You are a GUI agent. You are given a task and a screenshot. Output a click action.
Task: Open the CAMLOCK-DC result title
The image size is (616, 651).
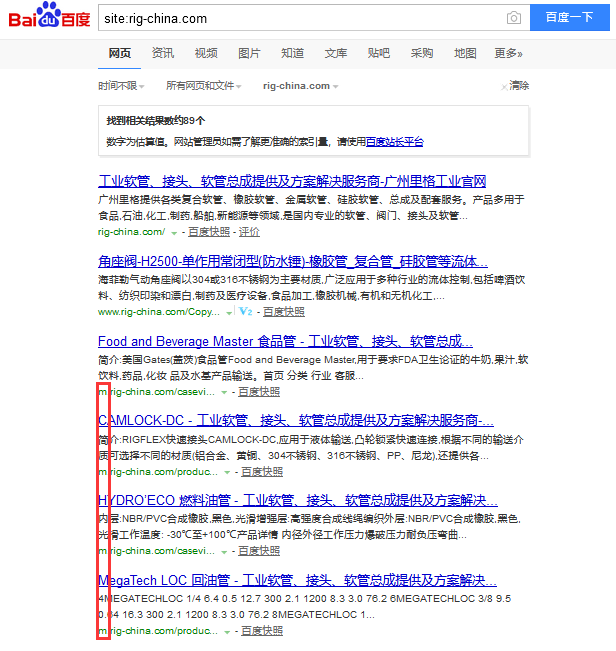pyautogui.click(x=296, y=421)
